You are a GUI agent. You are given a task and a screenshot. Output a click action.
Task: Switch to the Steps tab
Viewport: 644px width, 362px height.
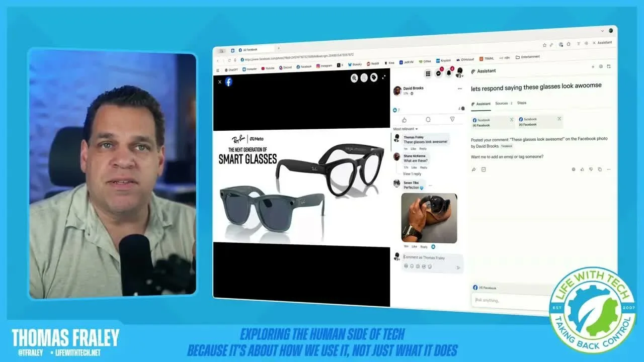(x=522, y=103)
